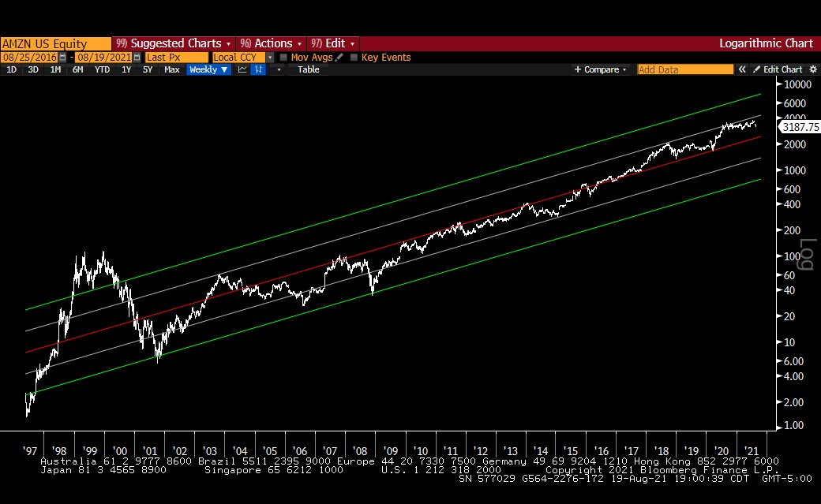Switch to line chart icon

(243, 69)
